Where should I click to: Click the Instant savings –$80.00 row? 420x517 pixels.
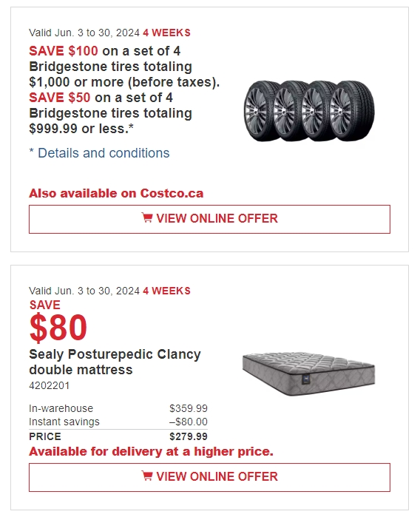[x=118, y=422]
